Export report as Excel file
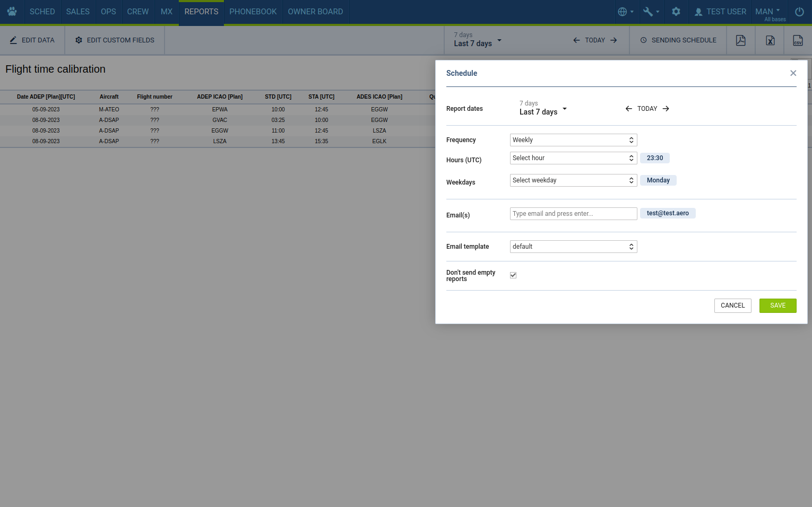Image resolution: width=812 pixels, height=507 pixels. tap(770, 40)
